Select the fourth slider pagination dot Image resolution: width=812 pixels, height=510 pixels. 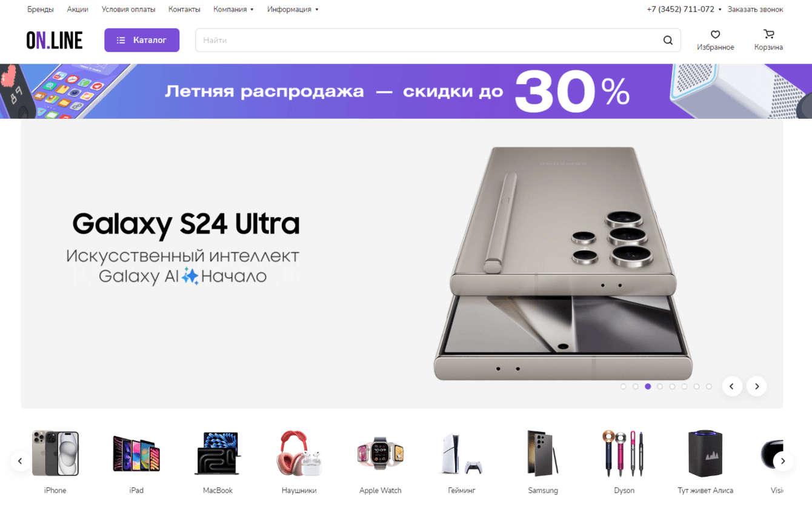click(x=660, y=386)
